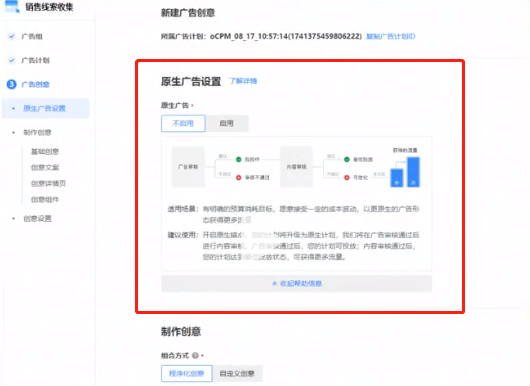Choose 程序化创意 combination mode
This screenshot has height=386, width=530.
[x=187, y=373]
